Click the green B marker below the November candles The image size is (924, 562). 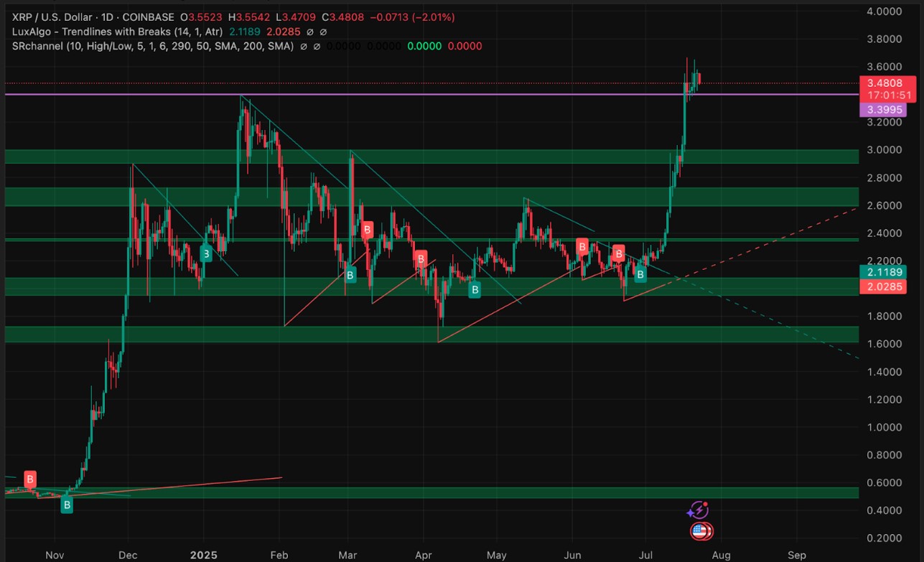[x=66, y=505]
